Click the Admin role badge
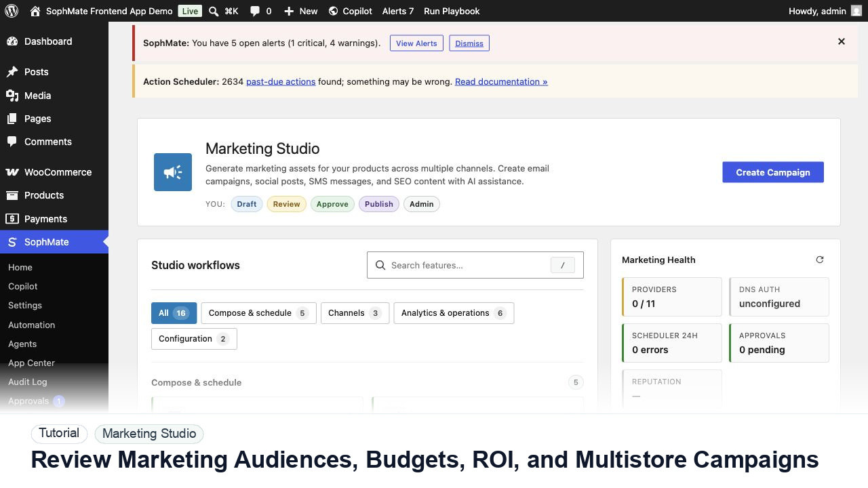Screen dimensions: 868x488 pos(422,204)
